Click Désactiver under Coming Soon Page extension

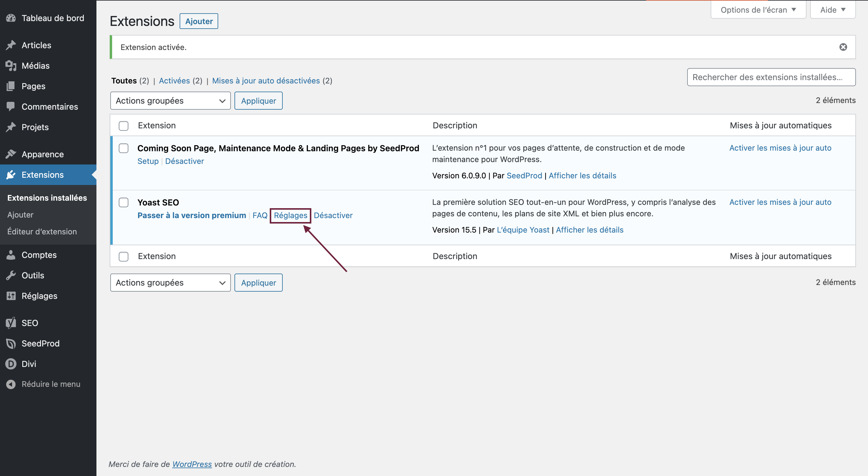point(184,161)
